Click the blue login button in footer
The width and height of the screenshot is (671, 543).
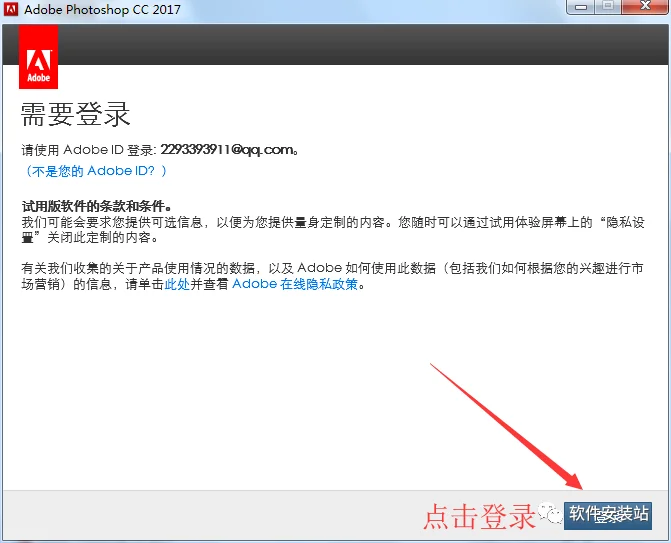608,515
